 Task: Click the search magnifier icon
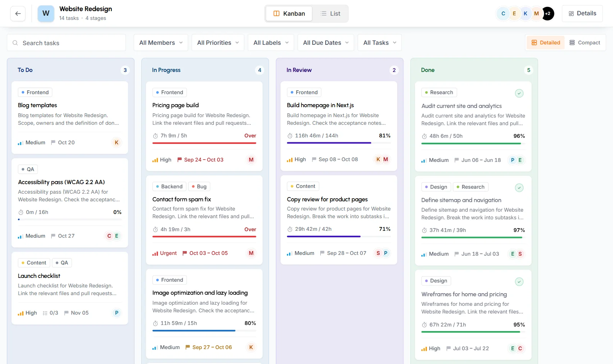[x=15, y=43]
